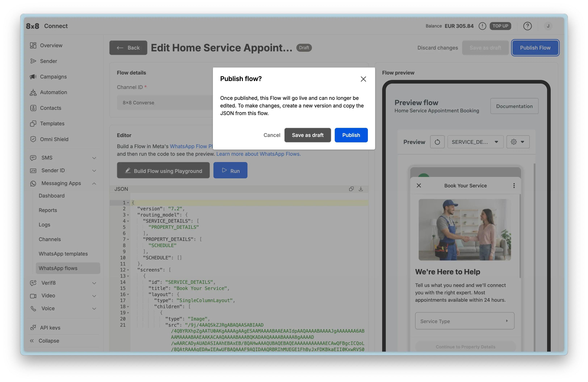Select the Contacts sidebar icon

pyautogui.click(x=33, y=108)
